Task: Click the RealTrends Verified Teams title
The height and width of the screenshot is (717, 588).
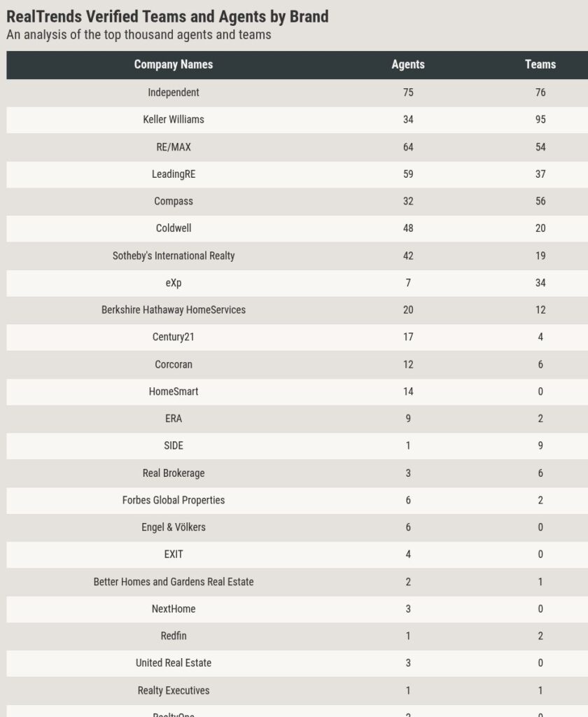Action: [x=167, y=17]
